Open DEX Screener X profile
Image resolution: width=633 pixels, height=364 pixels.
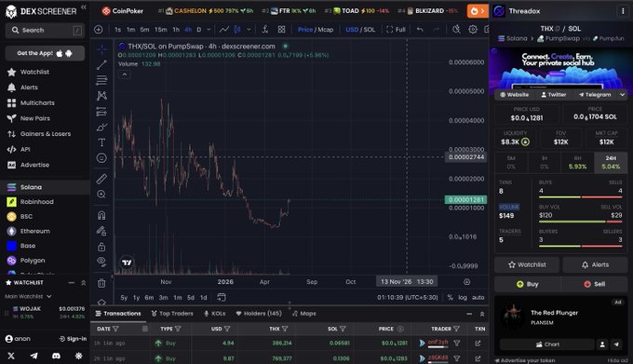pos(11,356)
